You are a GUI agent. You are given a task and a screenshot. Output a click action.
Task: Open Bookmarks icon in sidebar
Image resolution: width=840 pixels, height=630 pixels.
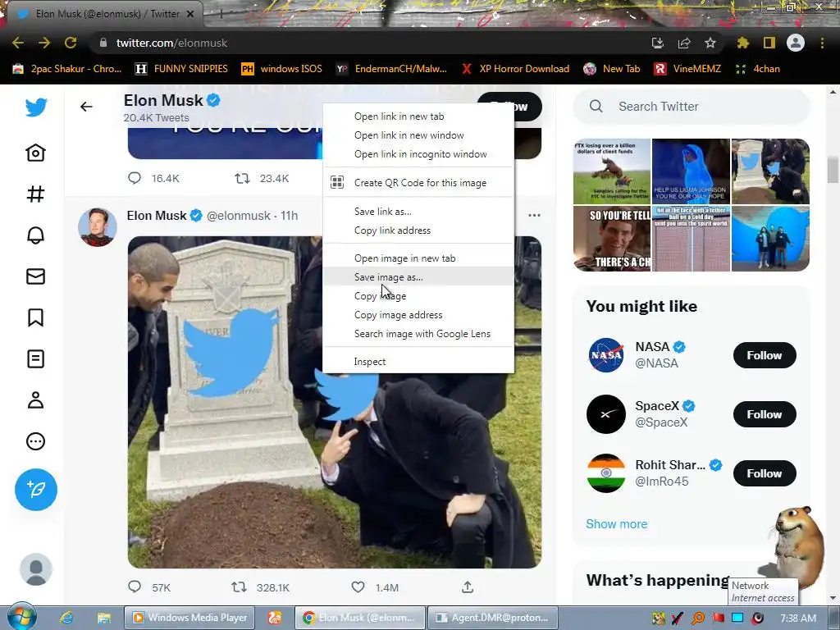click(36, 317)
